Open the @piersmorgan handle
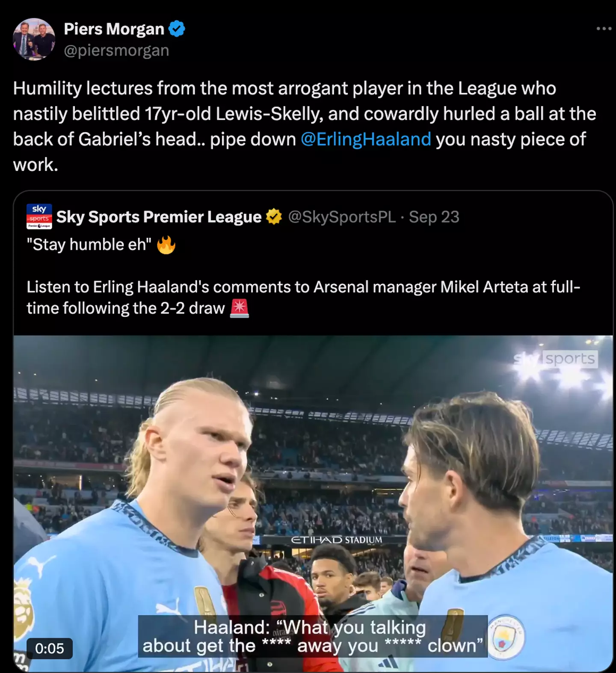This screenshot has height=673, width=616. click(116, 50)
